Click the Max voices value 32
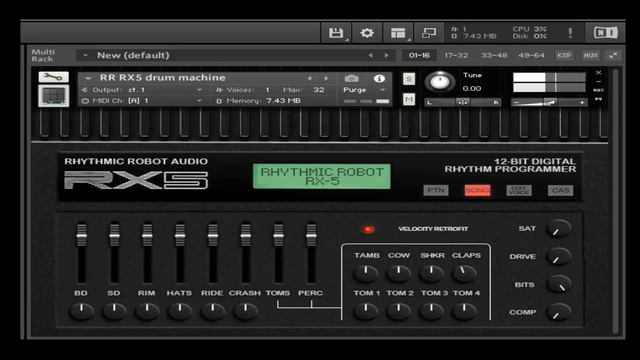Screen dimensions: 640x360 coord(319,90)
